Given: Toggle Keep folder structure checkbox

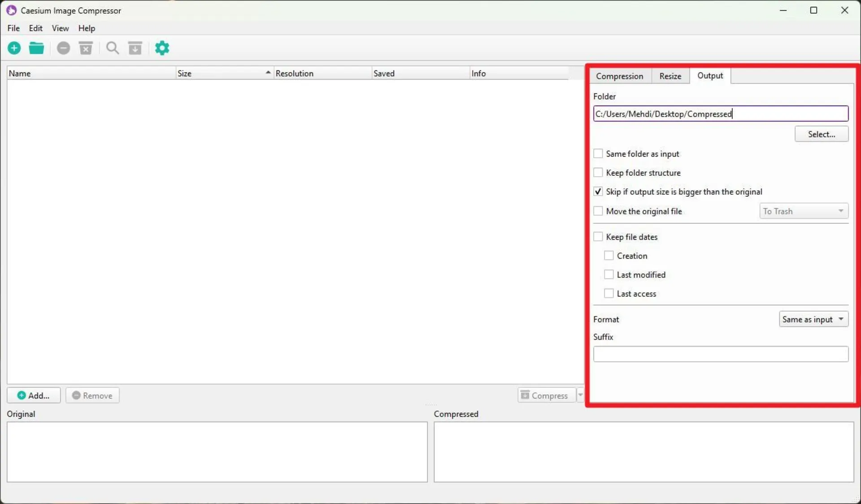Looking at the screenshot, I should coord(598,173).
